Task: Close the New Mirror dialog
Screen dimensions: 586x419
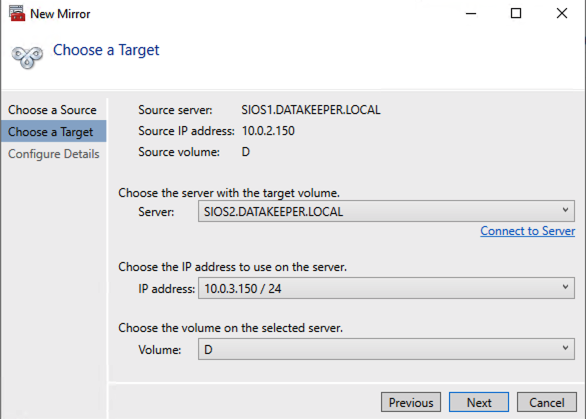Action: pyautogui.click(x=562, y=13)
